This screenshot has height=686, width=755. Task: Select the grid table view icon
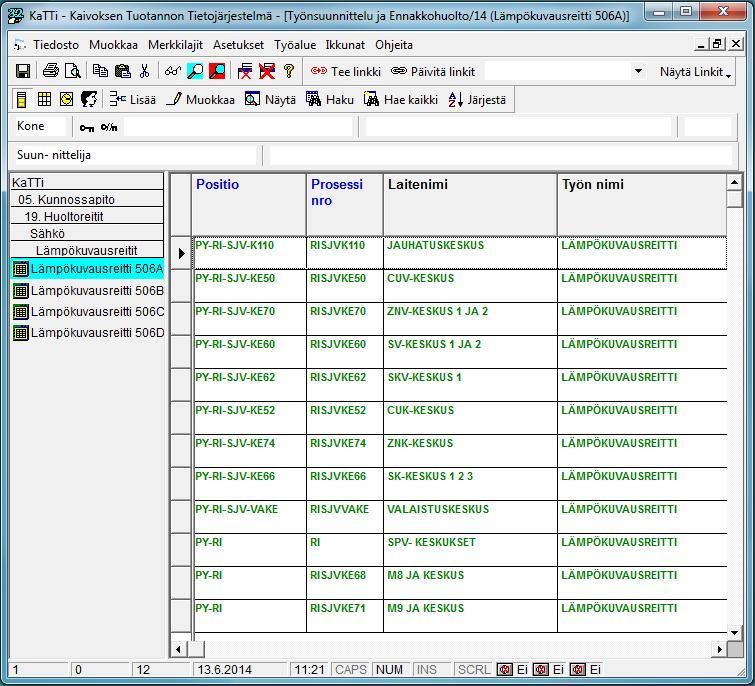click(44, 99)
